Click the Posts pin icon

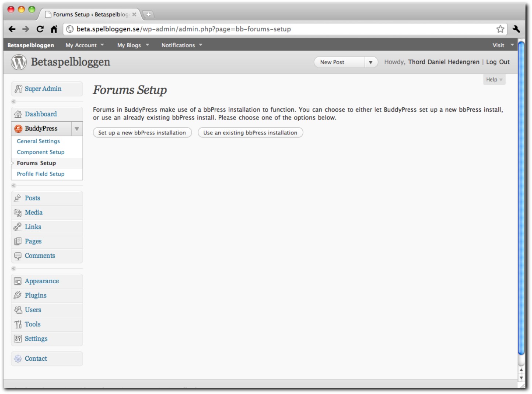point(18,198)
